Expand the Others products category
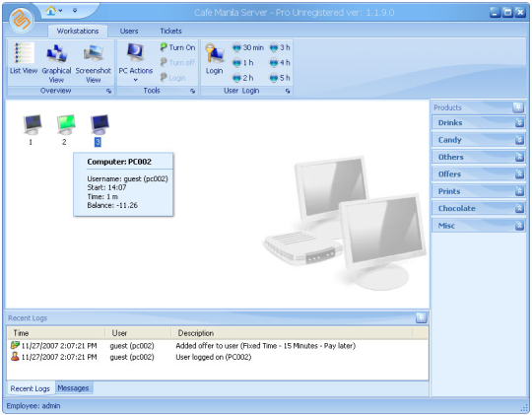This screenshot has width=532, height=415. tap(519, 157)
